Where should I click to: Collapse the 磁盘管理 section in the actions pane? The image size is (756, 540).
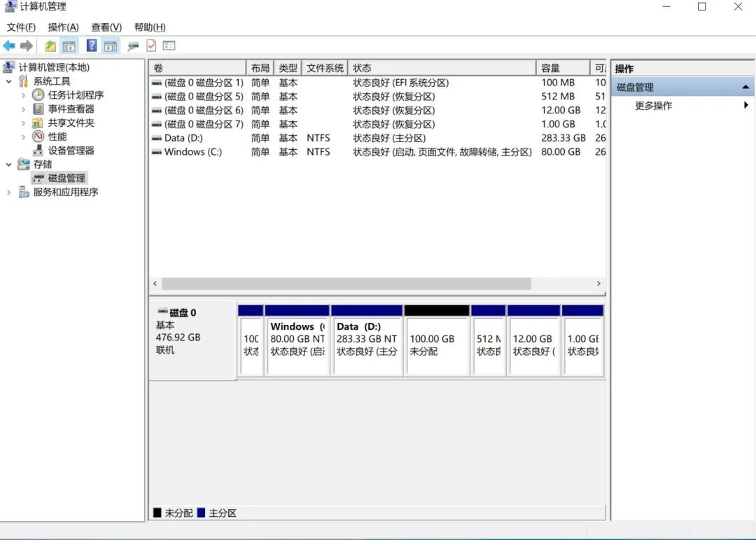pyautogui.click(x=746, y=86)
